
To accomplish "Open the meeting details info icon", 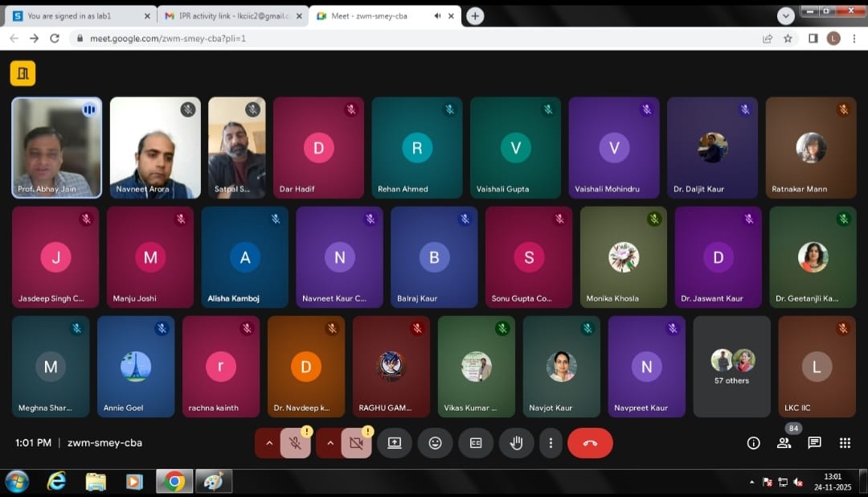I will coord(753,443).
